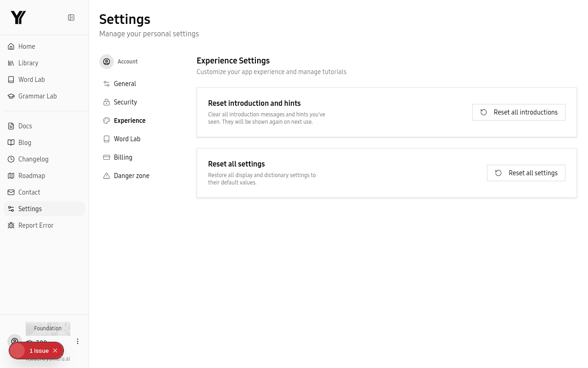Click the Grammar Lab graduation cap icon
The width and height of the screenshot is (588, 368).
tap(11, 96)
